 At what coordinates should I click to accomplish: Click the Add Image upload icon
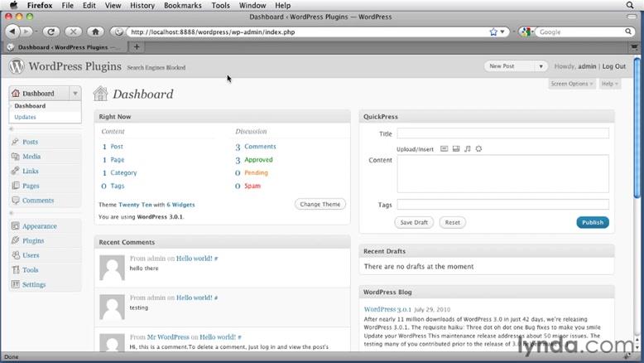(x=444, y=149)
